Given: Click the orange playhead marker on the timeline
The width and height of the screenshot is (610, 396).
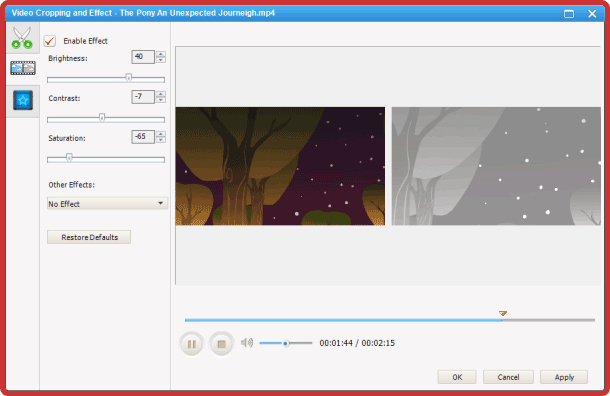Looking at the screenshot, I should [x=503, y=313].
